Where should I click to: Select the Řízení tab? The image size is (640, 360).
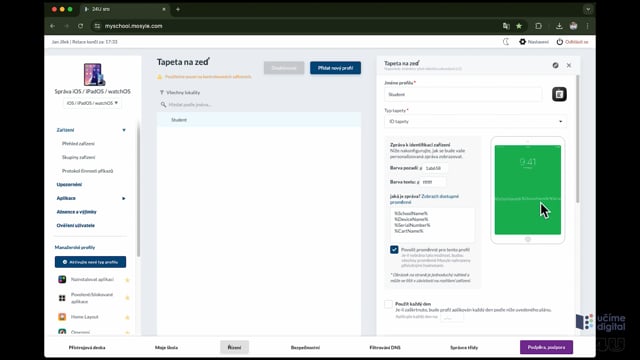234,347
